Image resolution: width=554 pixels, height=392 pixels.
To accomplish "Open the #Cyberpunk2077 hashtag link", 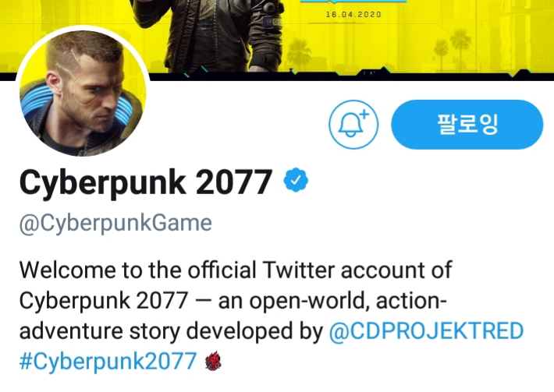I will pos(108,362).
